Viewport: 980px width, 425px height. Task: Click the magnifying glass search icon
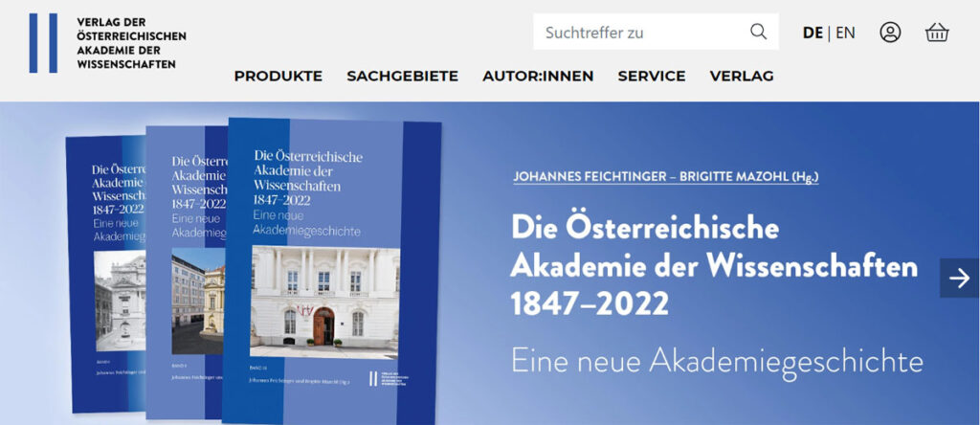(x=758, y=33)
